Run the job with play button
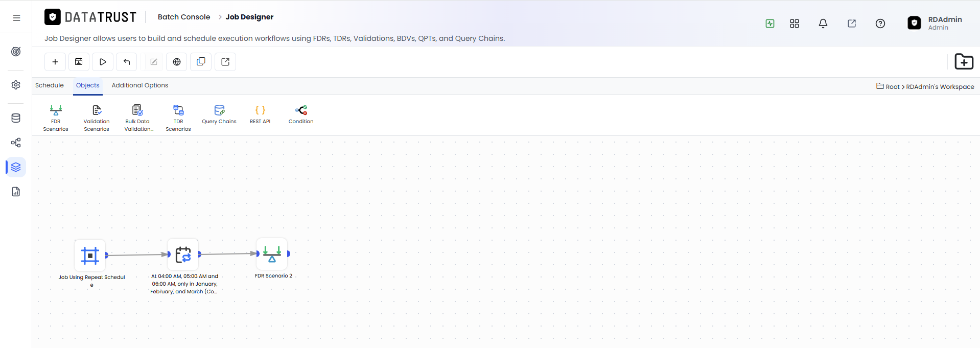This screenshot has width=980, height=348. [103, 62]
